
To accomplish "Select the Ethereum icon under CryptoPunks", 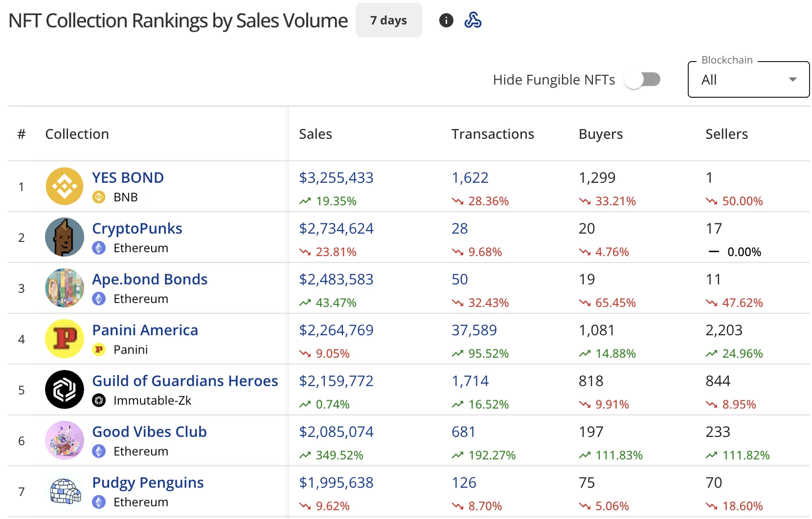I will click(99, 248).
